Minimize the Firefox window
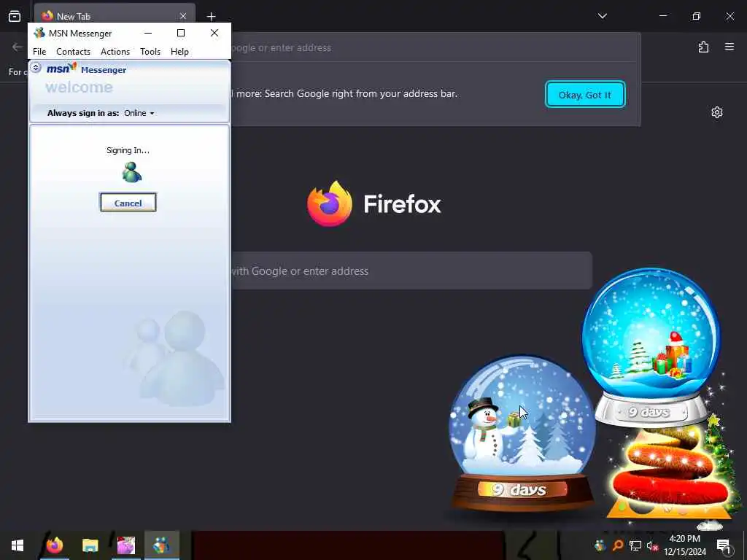Image resolution: width=747 pixels, height=560 pixels. [x=662, y=16]
